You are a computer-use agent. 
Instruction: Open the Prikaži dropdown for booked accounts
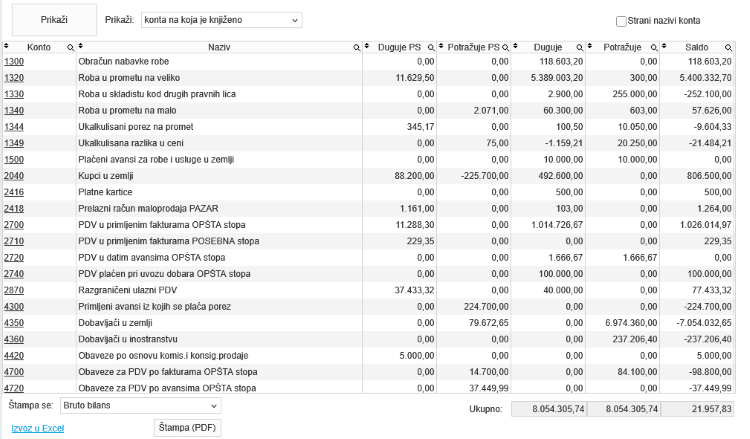coord(221,20)
